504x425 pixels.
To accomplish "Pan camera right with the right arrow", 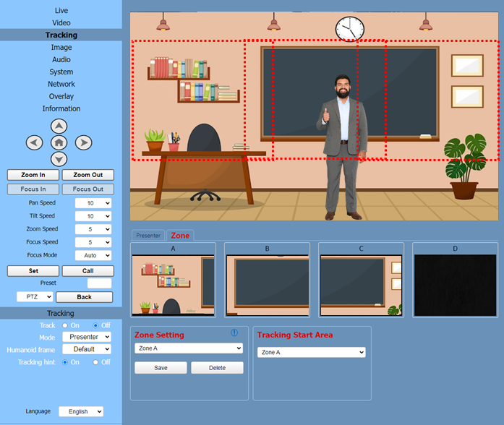I will 84,142.
